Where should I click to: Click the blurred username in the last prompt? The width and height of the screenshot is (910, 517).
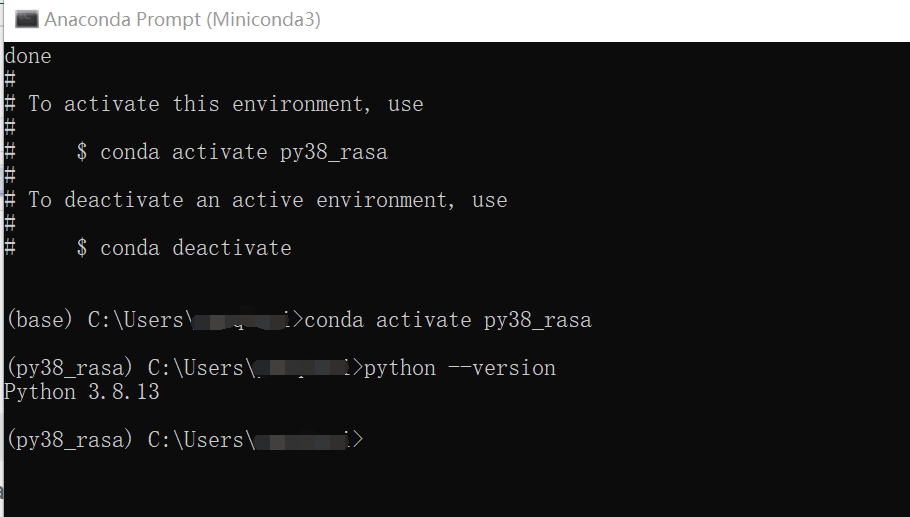(x=300, y=440)
